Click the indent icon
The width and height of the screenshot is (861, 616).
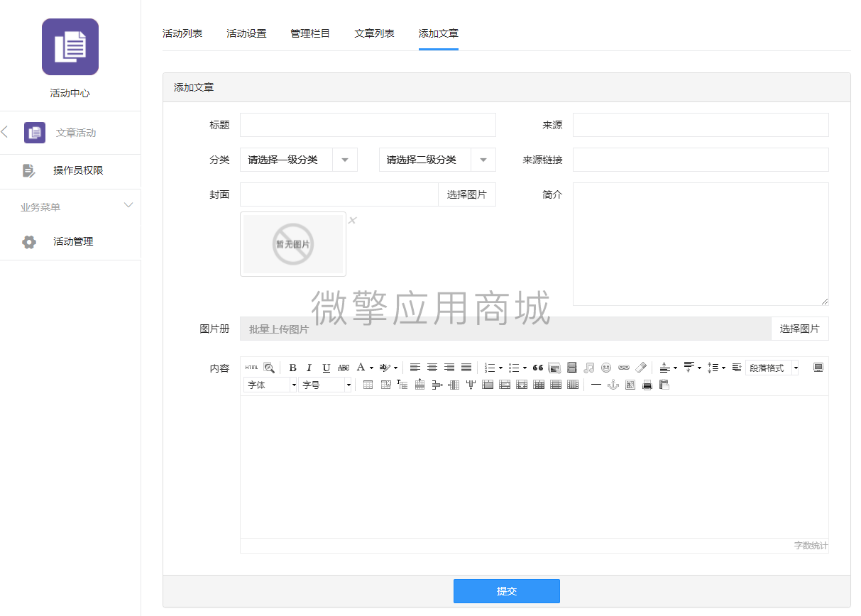736,368
